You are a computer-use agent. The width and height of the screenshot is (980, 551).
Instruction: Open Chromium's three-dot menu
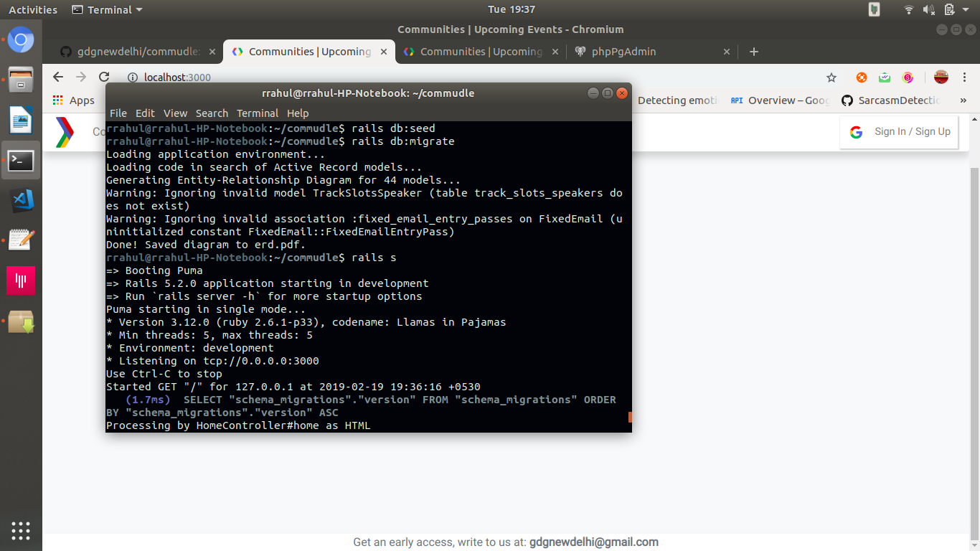coord(964,77)
